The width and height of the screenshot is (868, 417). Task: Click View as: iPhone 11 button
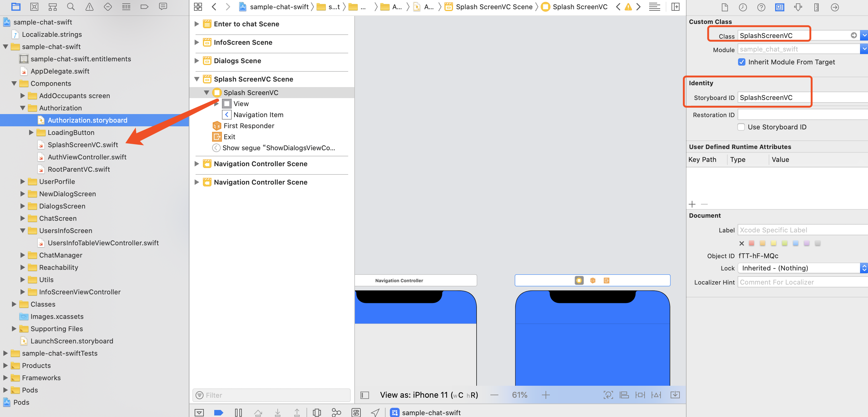point(428,395)
